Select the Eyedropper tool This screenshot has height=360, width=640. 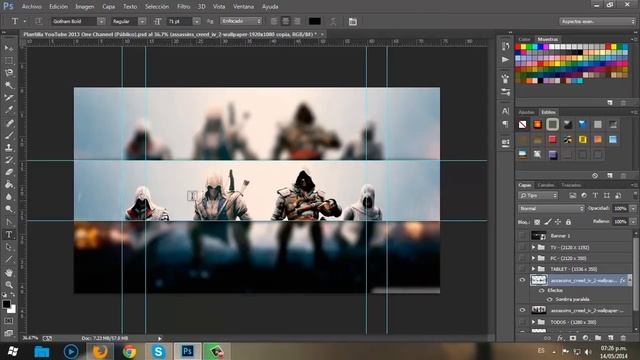pos(9,110)
